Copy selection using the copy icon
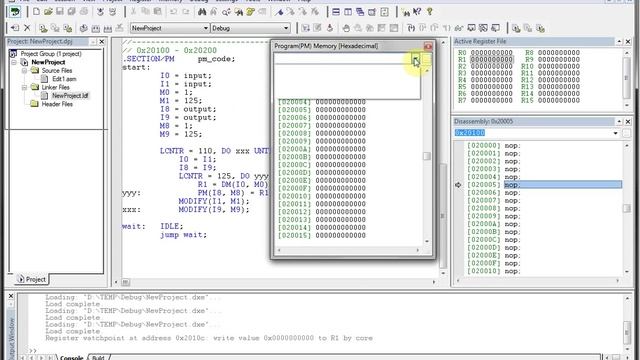The height and width of the screenshot is (360, 640). click(x=145, y=12)
